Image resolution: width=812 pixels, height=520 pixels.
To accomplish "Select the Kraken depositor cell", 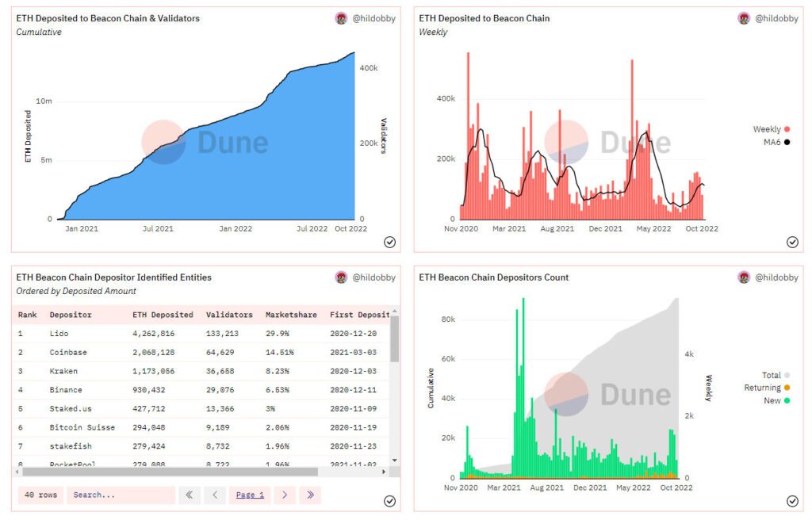I will [x=63, y=371].
